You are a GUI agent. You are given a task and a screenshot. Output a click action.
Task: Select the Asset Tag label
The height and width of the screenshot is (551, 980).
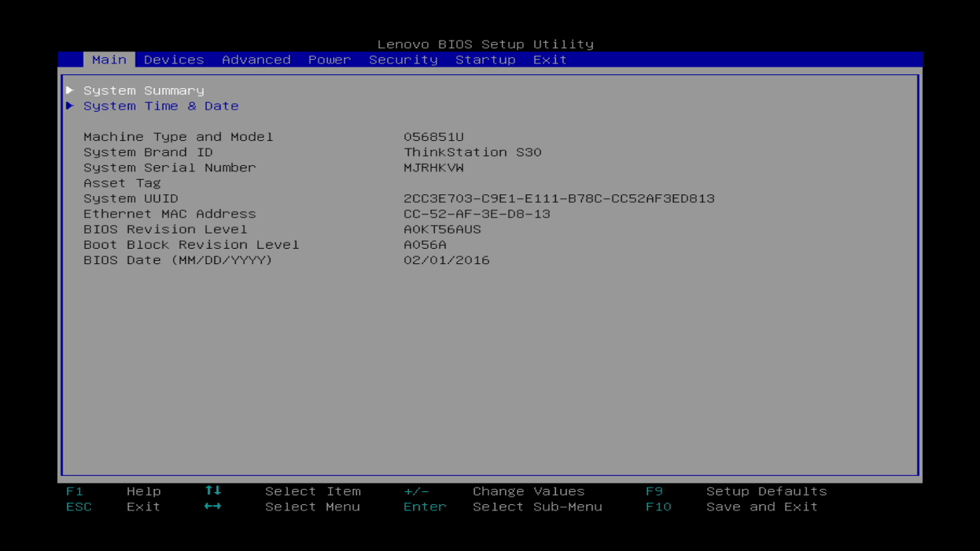pyautogui.click(x=122, y=183)
